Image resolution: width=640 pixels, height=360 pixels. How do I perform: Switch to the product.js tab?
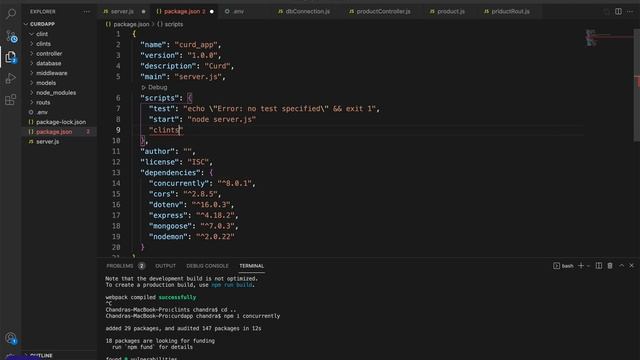pos(450,11)
